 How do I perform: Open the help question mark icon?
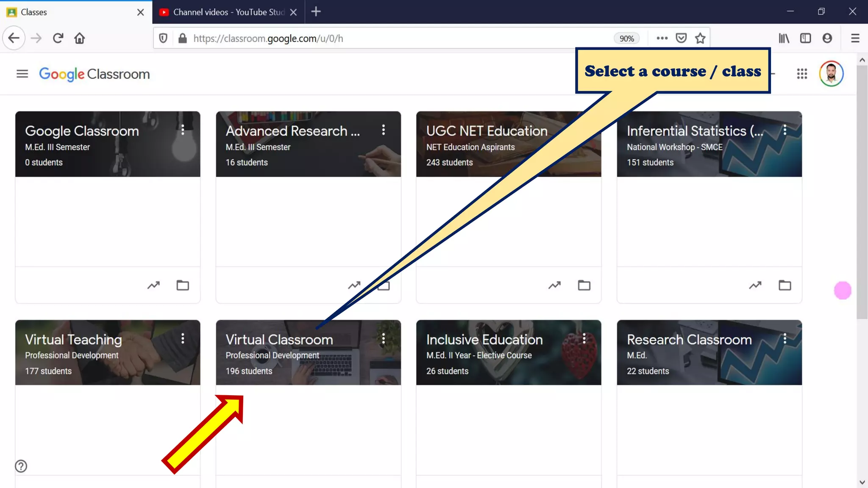[x=21, y=466]
